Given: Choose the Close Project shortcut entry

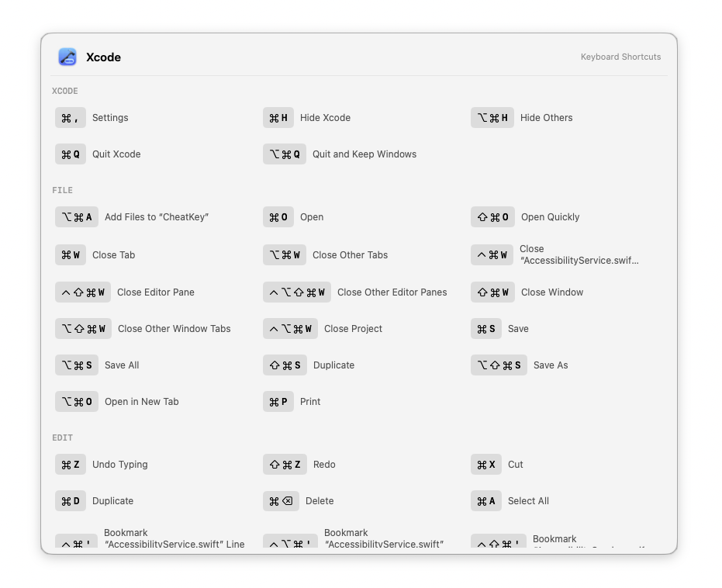Looking at the screenshot, I should point(323,329).
